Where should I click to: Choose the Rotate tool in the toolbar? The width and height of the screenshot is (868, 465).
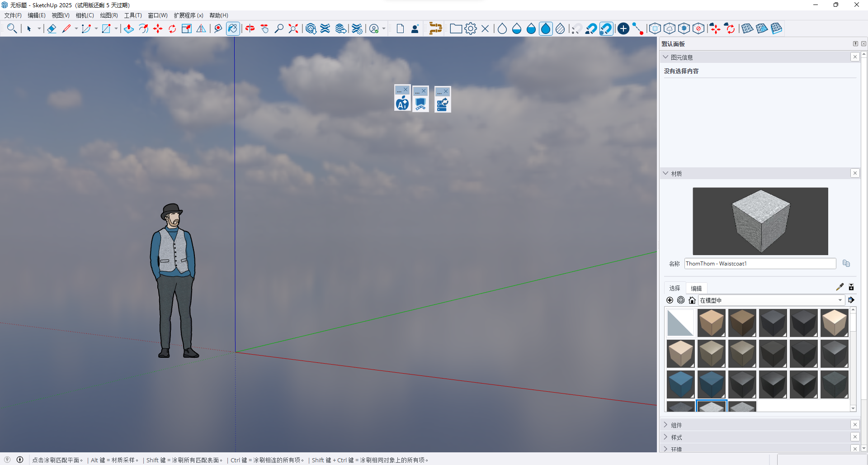click(172, 29)
